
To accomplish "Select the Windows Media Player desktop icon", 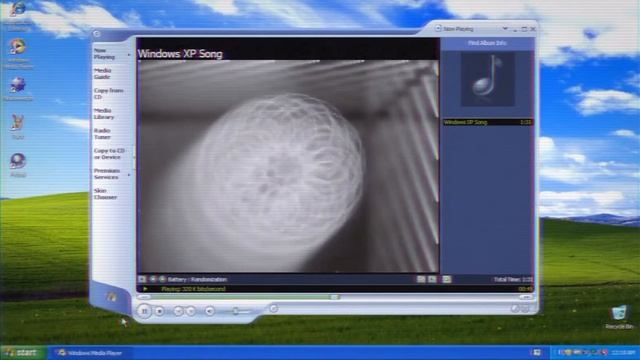I will tap(18, 54).
